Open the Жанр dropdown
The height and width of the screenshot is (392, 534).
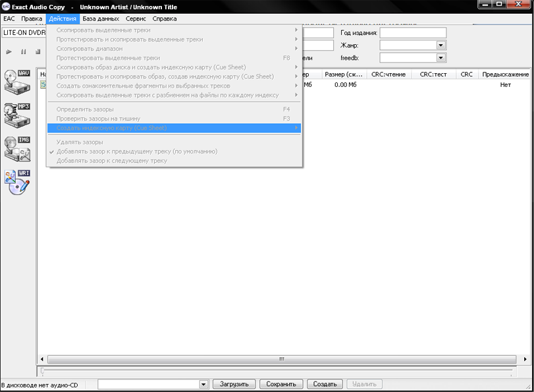click(x=441, y=45)
